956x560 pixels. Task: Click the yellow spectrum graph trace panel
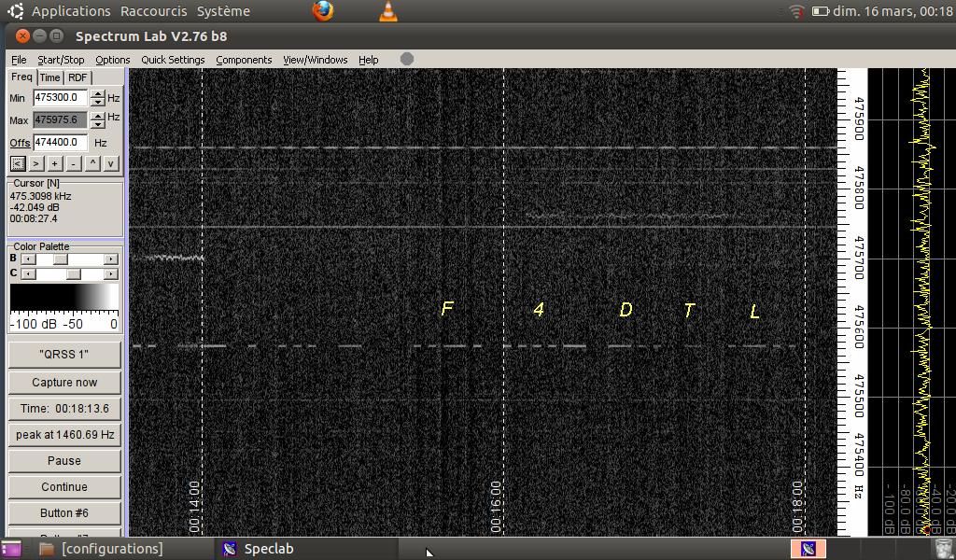tap(911, 301)
